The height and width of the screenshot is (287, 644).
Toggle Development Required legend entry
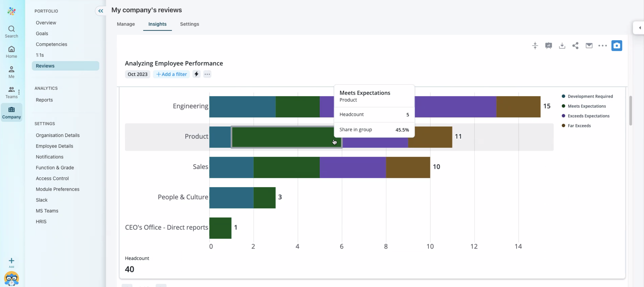[587, 96]
